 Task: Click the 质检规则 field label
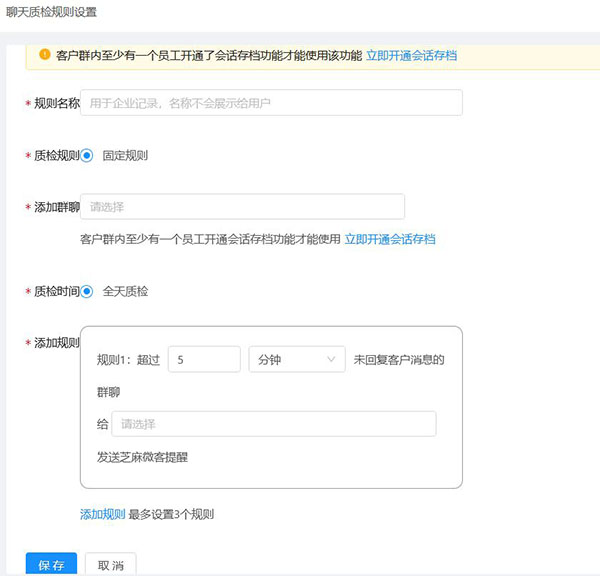pyautogui.click(x=57, y=155)
